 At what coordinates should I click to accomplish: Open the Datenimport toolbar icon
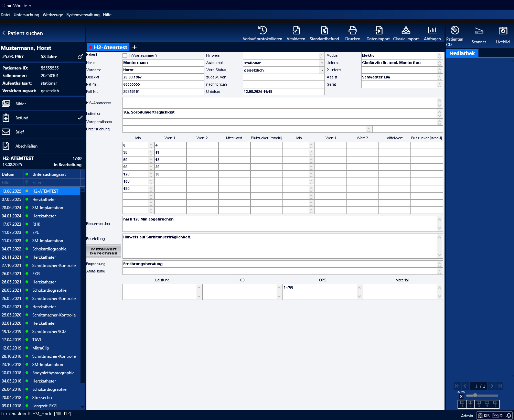pos(378,30)
